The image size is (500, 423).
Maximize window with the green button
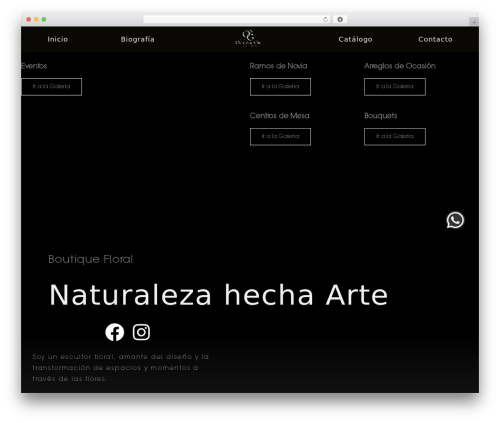point(44,20)
